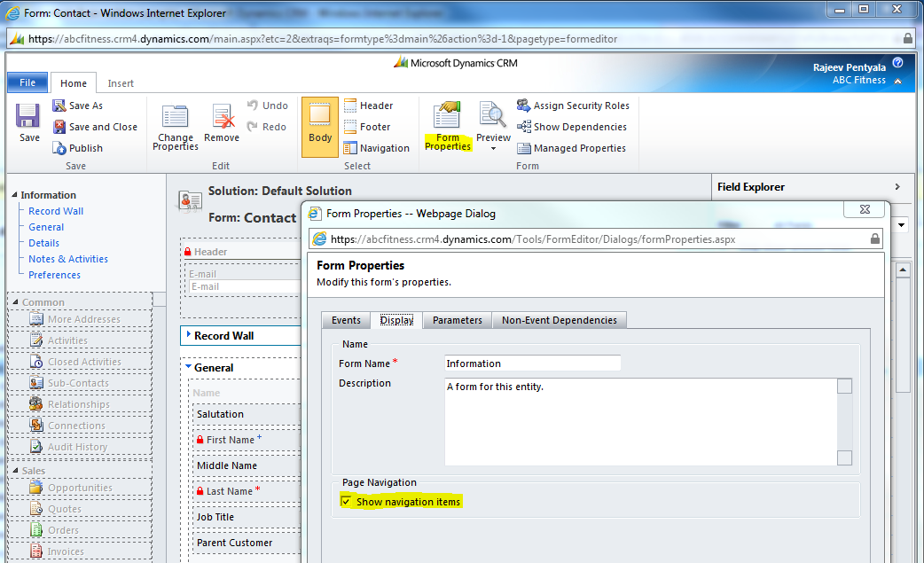Image resolution: width=924 pixels, height=563 pixels.
Task: Collapse the General section
Action: 189,367
